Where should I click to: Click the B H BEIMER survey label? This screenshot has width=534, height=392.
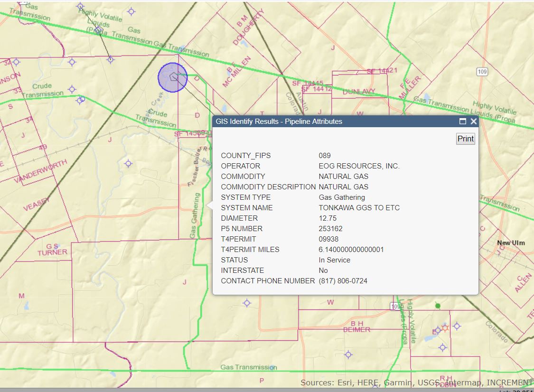pyautogui.click(x=356, y=327)
